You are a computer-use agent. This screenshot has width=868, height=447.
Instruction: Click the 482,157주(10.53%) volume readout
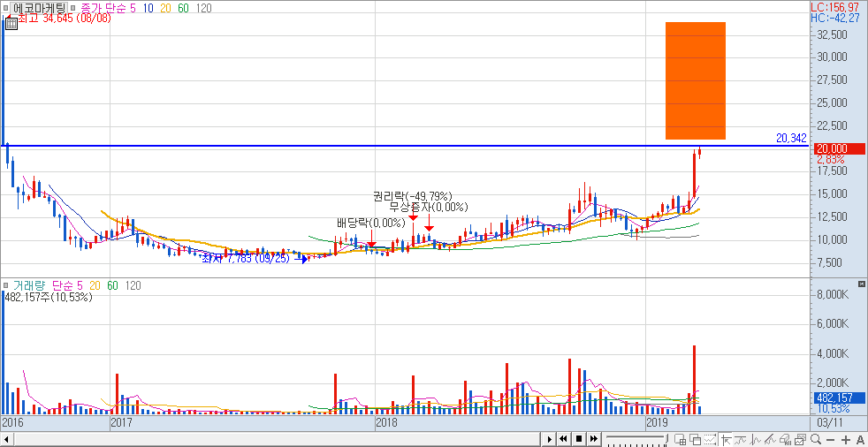pyautogui.click(x=48, y=297)
